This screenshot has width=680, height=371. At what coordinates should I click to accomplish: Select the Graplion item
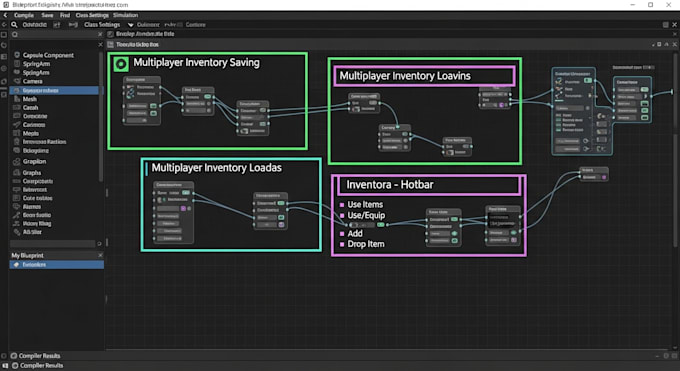pyautogui.click(x=34, y=161)
